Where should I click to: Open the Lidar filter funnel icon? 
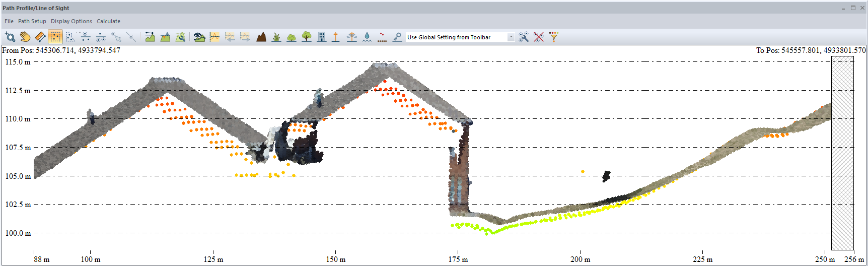[554, 37]
